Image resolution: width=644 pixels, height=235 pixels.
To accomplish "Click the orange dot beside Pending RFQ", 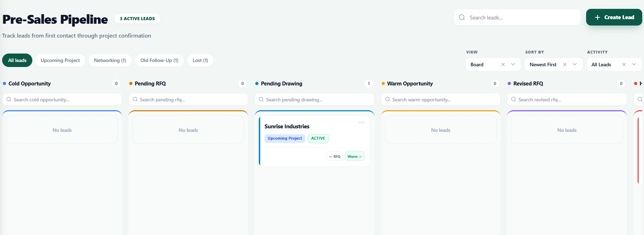I will point(131,84).
